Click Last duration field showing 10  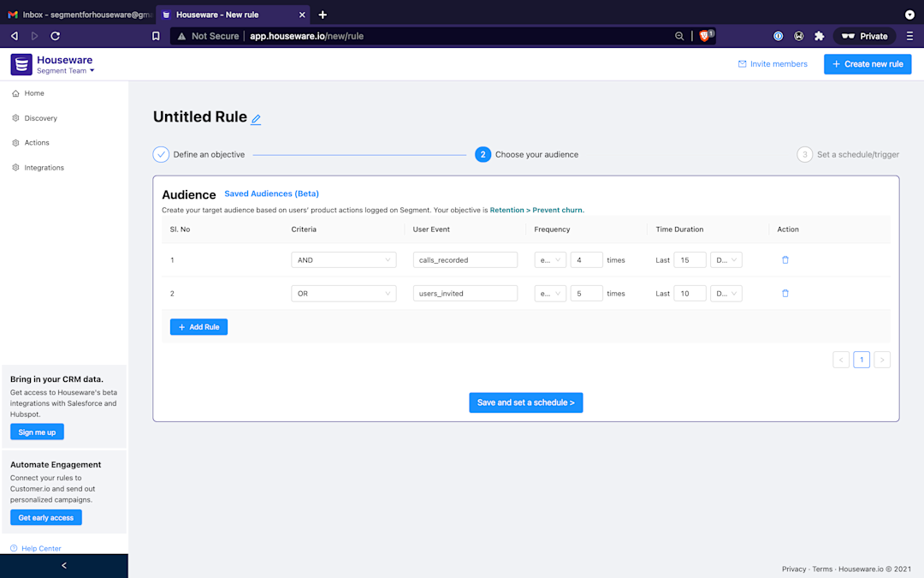tap(690, 293)
